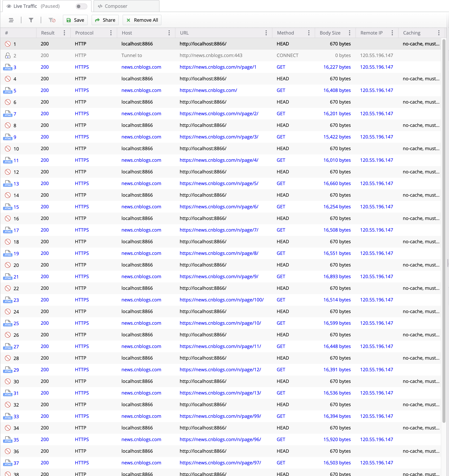449x476 pixels.
Task: Switch to the Composer tab
Action: tap(116, 6)
